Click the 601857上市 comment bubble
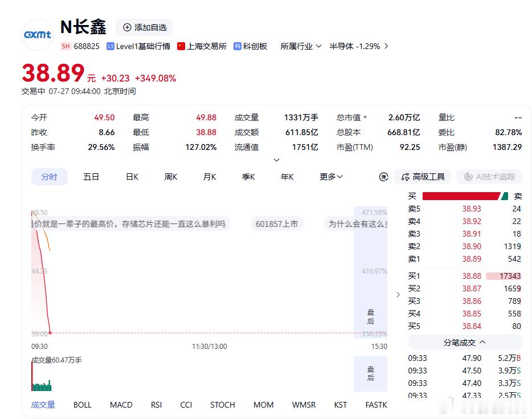The height and width of the screenshot is (419, 532). point(276,224)
